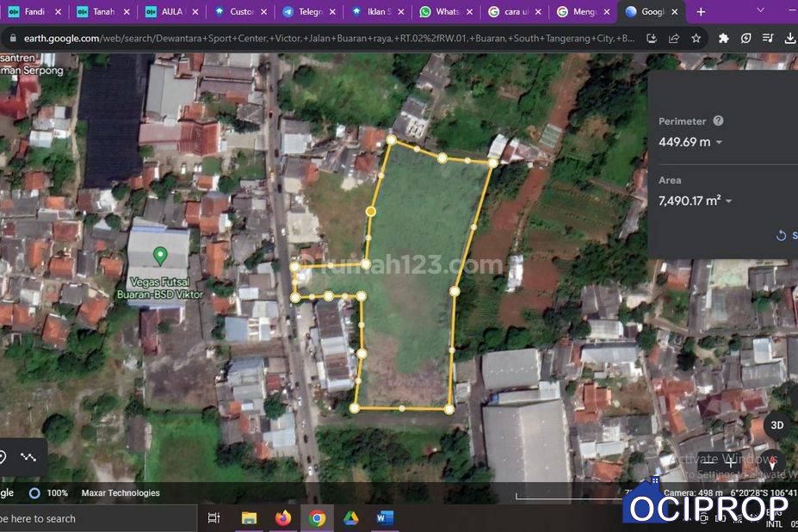Click the Start new measurement reset icon
Image resolution: width=798 pixels, height=532 pixels.
click(781, 235)
